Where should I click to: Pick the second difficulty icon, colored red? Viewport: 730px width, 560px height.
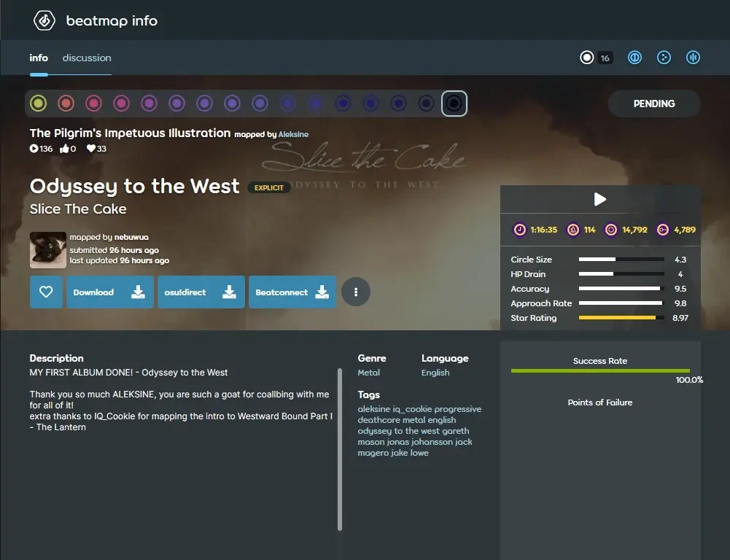66,104
